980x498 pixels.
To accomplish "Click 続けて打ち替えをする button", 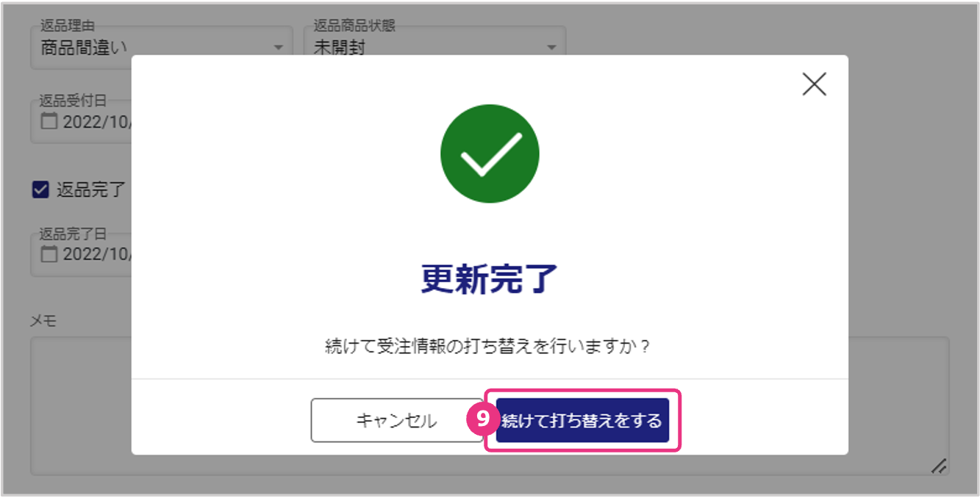I will pos(582,420).
